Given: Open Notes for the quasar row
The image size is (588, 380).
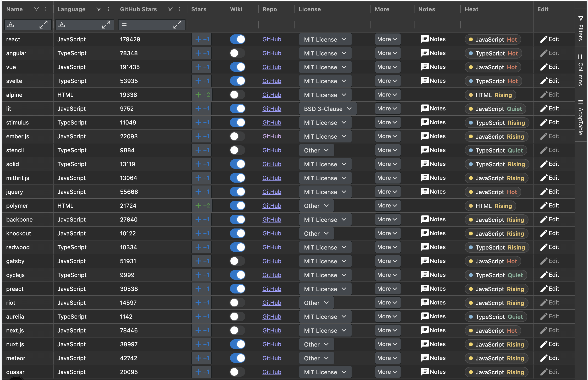Looking at the screenshot, I should tap(433, 372).
